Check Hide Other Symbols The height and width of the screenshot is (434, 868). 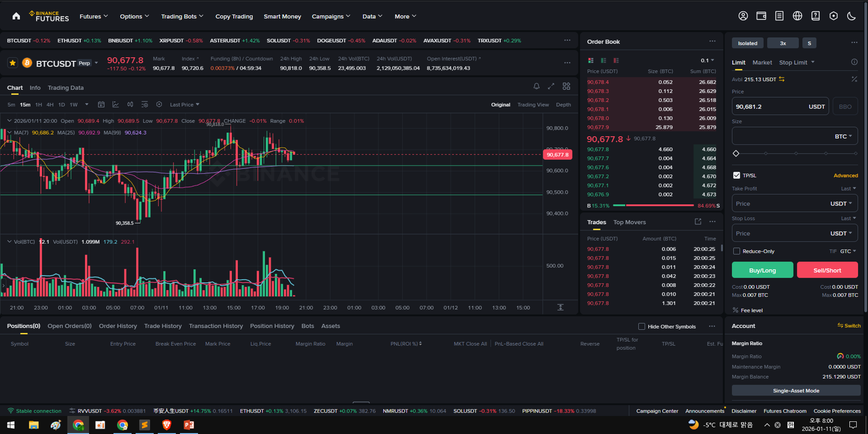click(641, 327)
